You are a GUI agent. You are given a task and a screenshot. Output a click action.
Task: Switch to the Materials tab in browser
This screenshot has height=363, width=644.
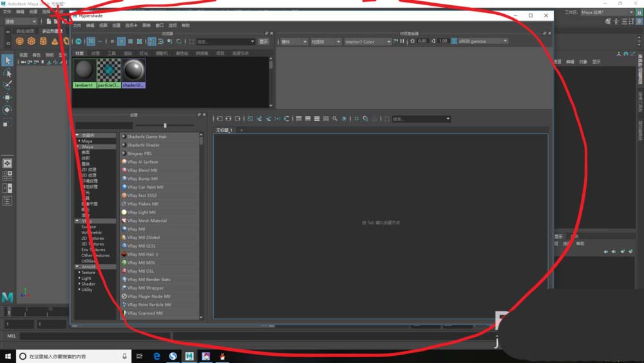[79, 54]
